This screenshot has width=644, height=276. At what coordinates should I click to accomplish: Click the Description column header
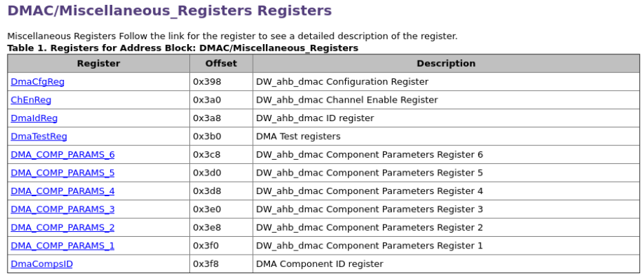click(x=446, y=63)
